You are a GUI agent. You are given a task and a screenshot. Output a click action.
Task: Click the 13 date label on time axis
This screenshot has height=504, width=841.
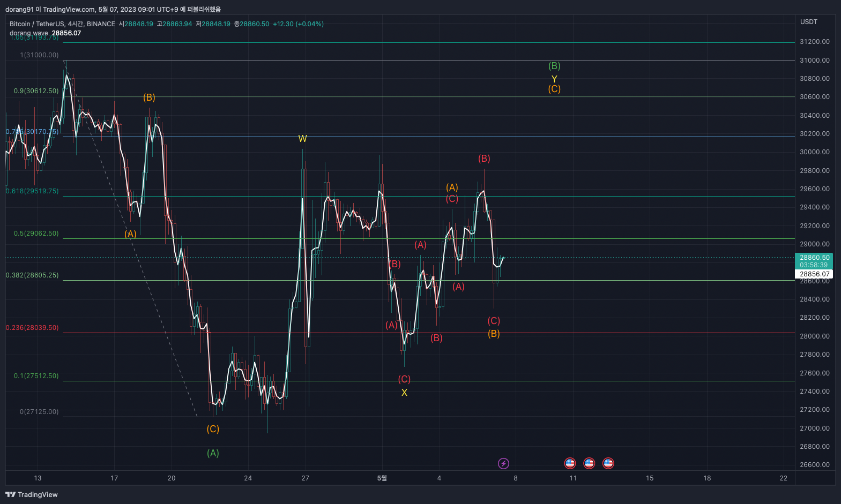point(38,478)
